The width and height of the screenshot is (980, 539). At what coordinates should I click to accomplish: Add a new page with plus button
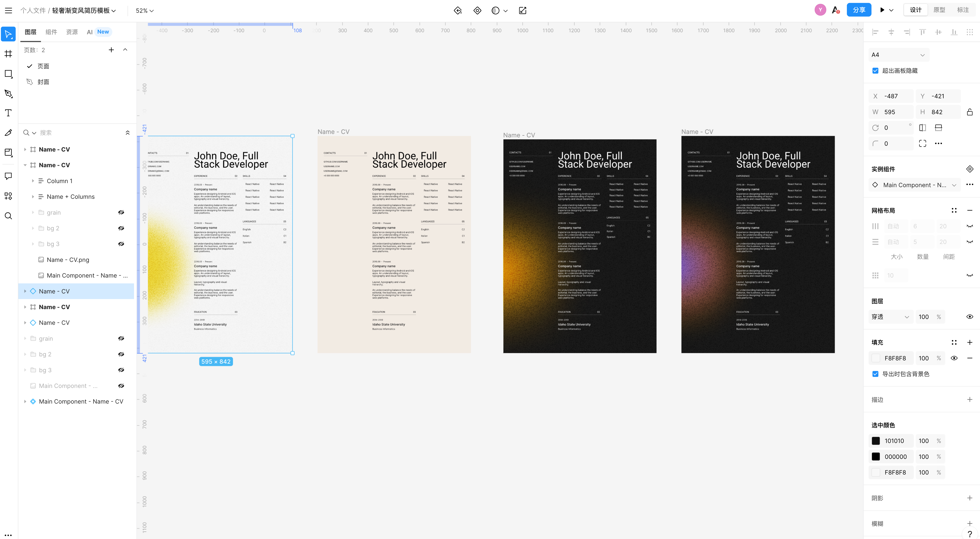click(111, 50)
